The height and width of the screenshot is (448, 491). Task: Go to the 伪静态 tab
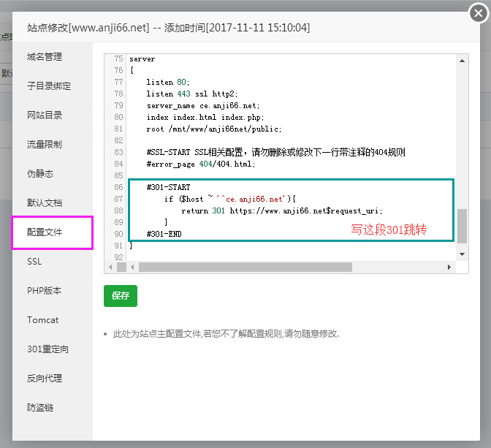[x=40, y=174]
